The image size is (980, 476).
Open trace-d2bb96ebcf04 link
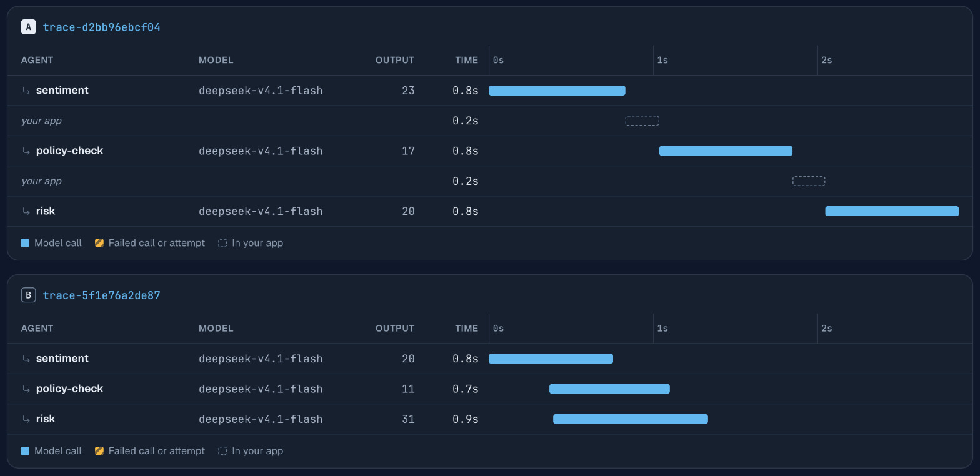pos(101,27)
